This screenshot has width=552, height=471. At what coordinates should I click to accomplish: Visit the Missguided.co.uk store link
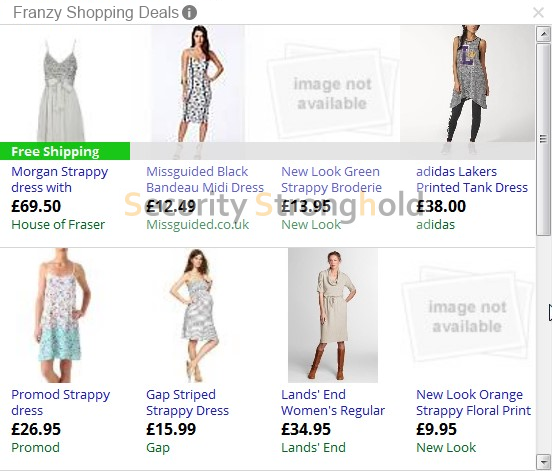tap(197, 225)
